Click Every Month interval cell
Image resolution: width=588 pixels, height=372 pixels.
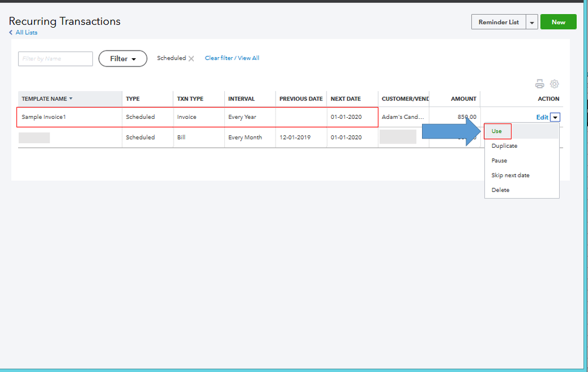click(245, 137)
